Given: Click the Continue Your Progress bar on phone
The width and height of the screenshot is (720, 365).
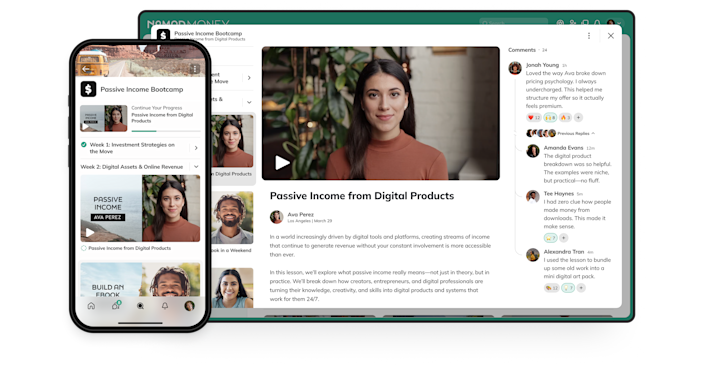Looking at the screenshot, I should coord(166,131).
